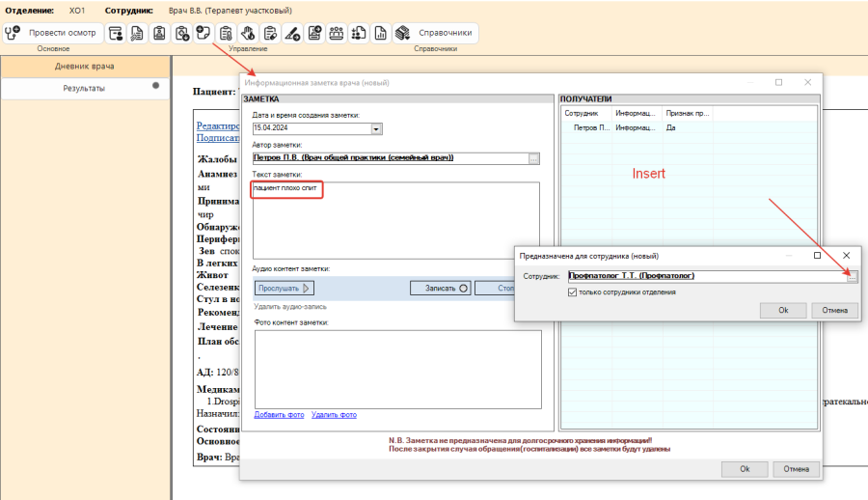The image size is (868, 500).
Task: Open employee selection ellipsis in Сотрудник field
Action: coord(853,277)
